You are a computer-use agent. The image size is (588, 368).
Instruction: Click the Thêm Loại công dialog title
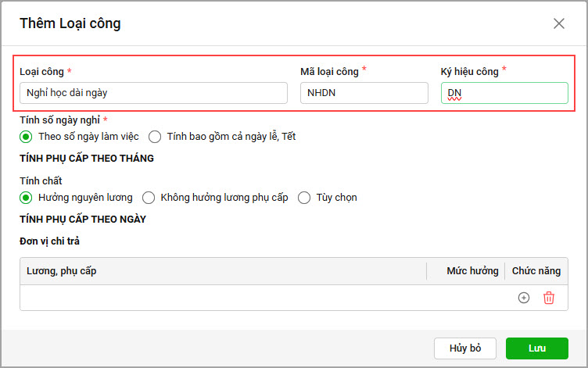pyautogui.click(x=70, y=23)
